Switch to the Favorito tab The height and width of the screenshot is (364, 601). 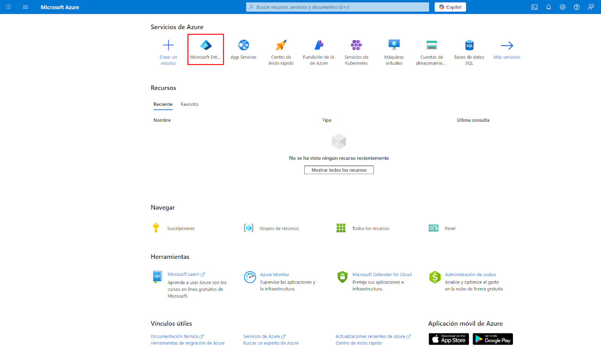(189, 104)
